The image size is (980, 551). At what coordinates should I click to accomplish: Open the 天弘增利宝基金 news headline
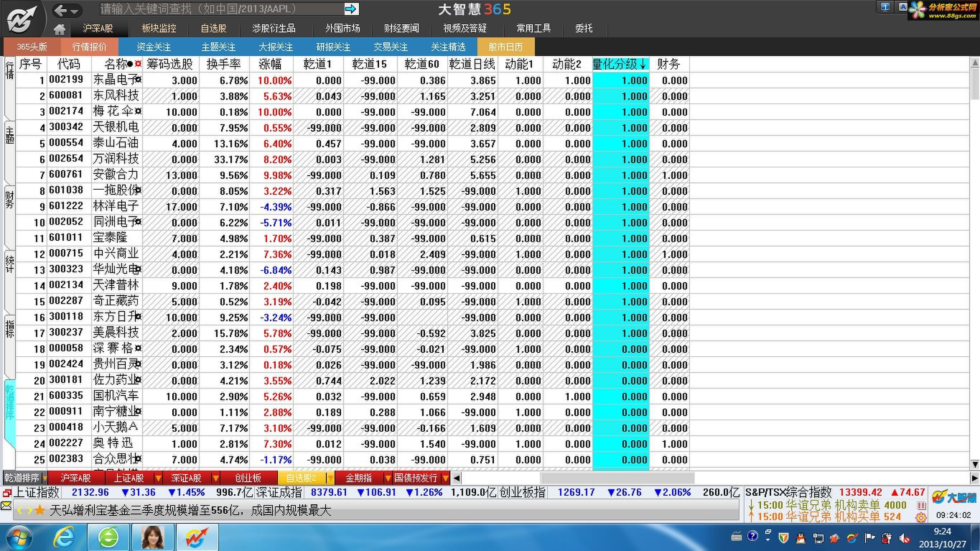click(x=190, y=510)
